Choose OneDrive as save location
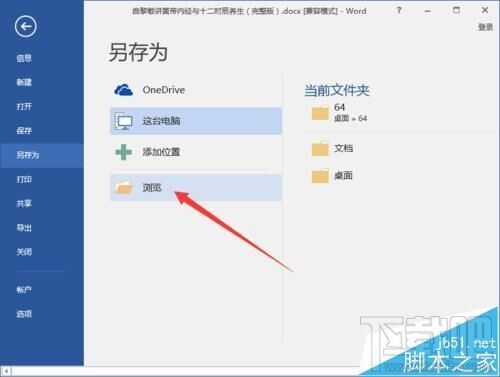Screen dimensions: 500x377 coord(196,90)
